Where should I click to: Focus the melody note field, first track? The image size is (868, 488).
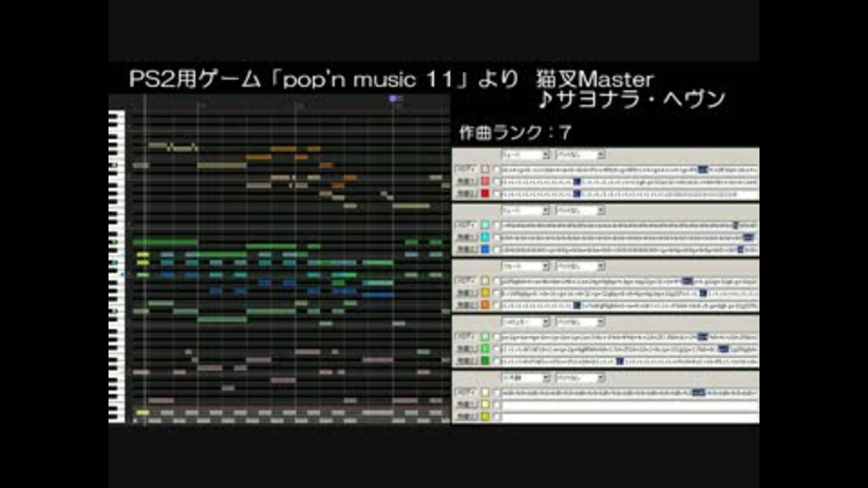629,169
